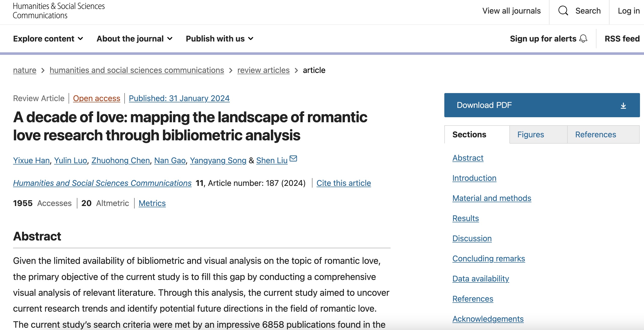Select the Sections tab
Viewport: 644px width, 330px height.
[469, 135]
